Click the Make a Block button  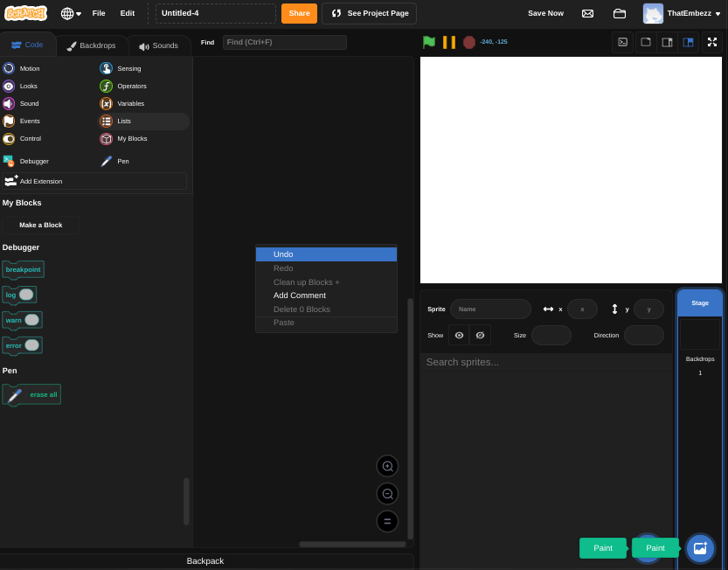click(40, 225)
